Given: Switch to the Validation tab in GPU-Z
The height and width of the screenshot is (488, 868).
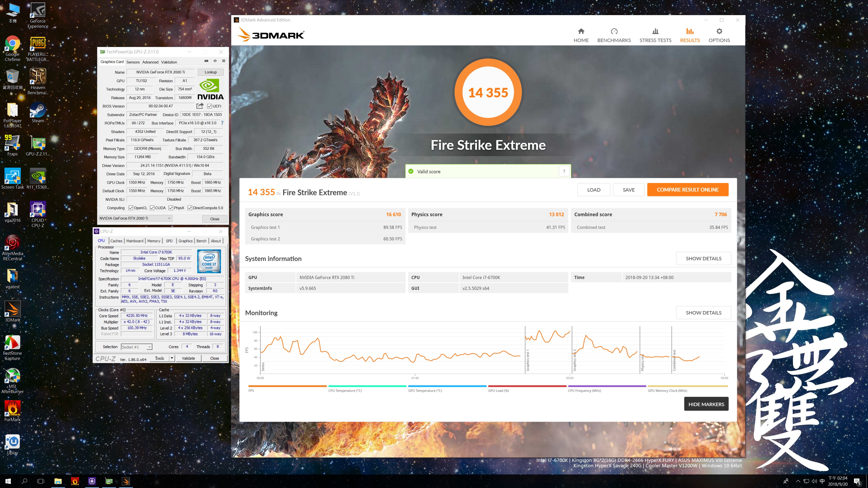Looking at the screenshot, I should (169, 62).
